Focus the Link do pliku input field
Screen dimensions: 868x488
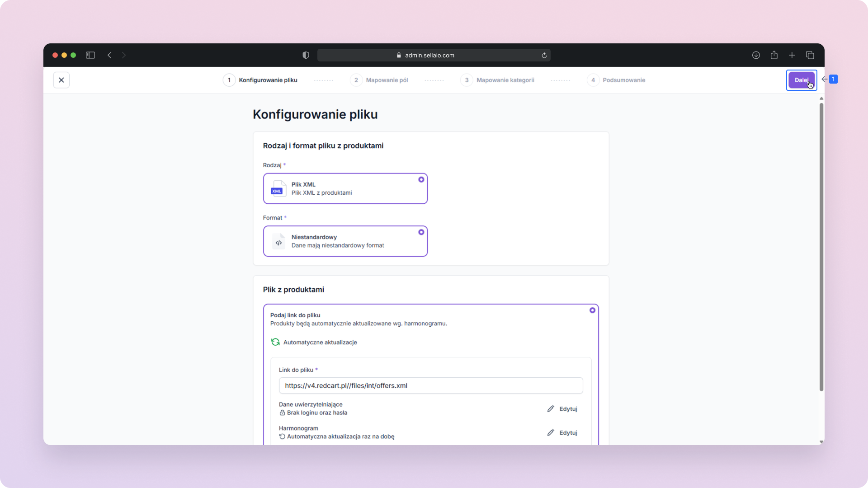[431, 385]
